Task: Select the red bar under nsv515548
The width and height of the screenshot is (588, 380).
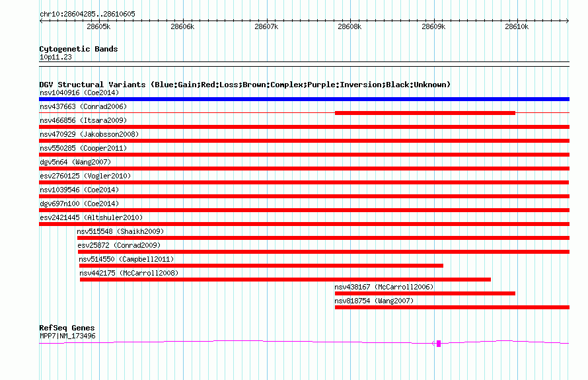Action: tap(323, 238)
